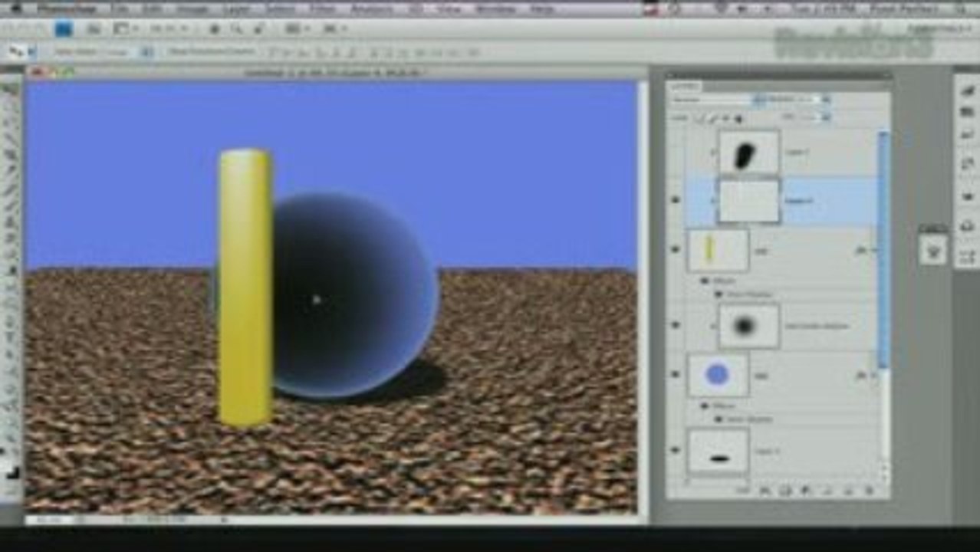980x552 pixels.
Task: Click the Lock Image Pixels icon
Action: click(x=713, y=118)
